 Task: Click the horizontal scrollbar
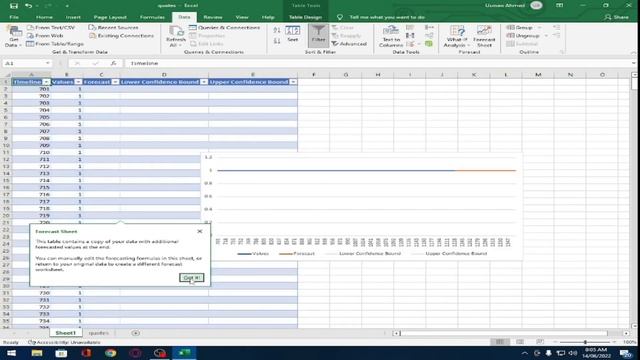point(503,333)
